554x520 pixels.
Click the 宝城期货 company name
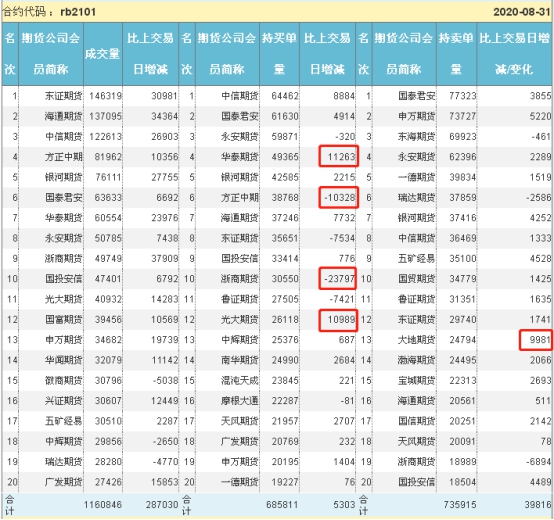417,380
